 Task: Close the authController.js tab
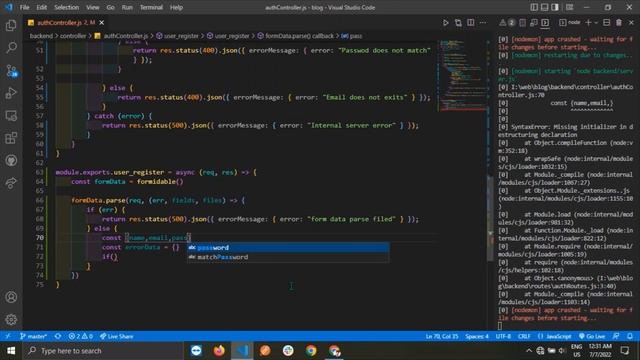pyautogui.click(x=102, y=22)
